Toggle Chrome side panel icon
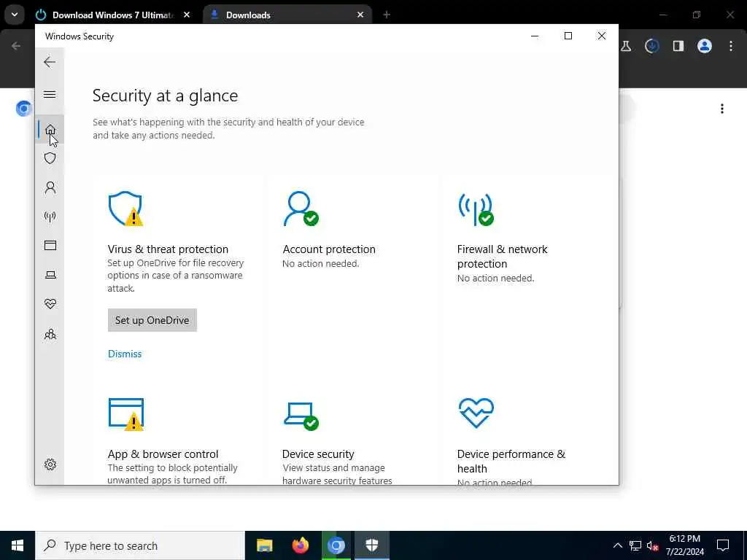Viewport: 747px width, 560px height. point(678,46)
